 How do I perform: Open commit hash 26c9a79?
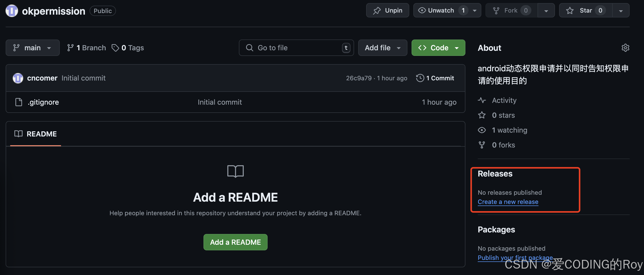[x=359, y=78]
